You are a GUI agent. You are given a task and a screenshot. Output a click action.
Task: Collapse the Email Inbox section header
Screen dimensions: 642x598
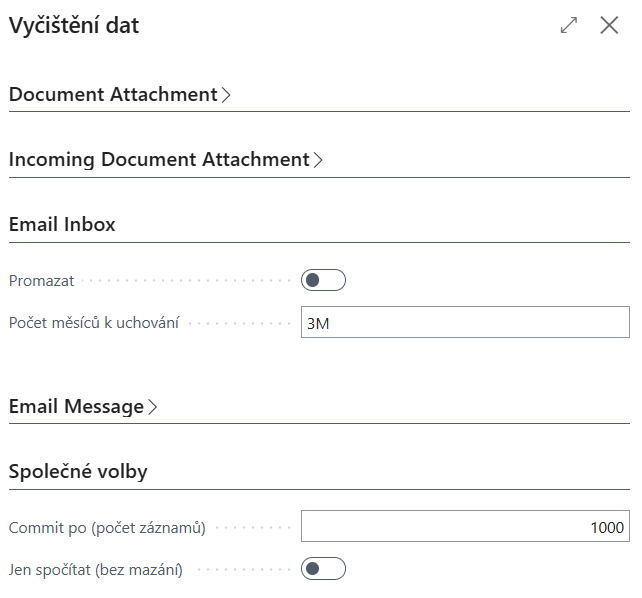pos(62,224)
